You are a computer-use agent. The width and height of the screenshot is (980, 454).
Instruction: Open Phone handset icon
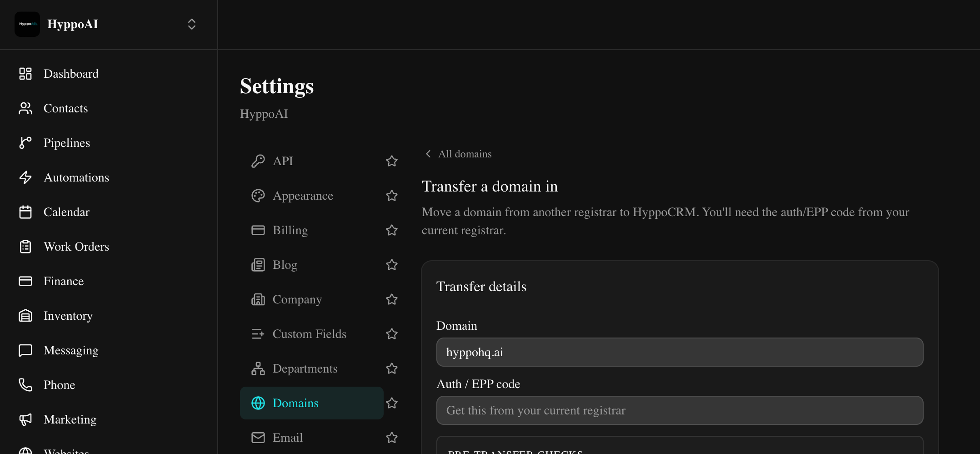[25, 385]
